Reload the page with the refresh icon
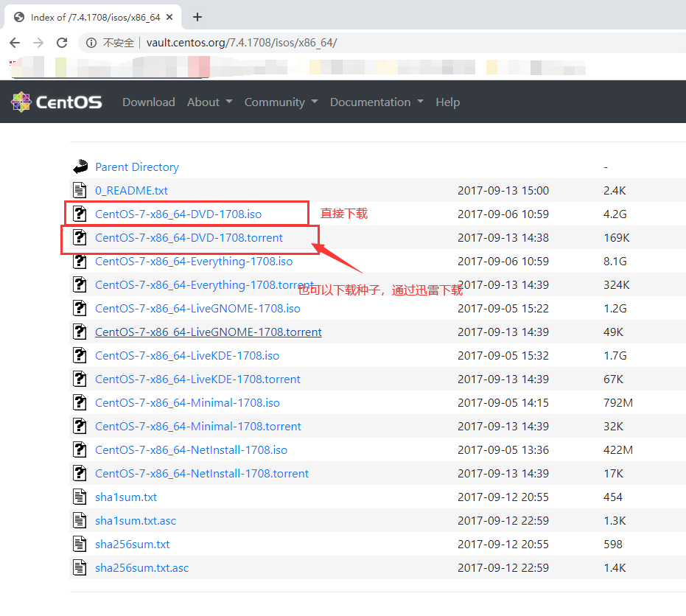686x616 pixels. (62, 43)
